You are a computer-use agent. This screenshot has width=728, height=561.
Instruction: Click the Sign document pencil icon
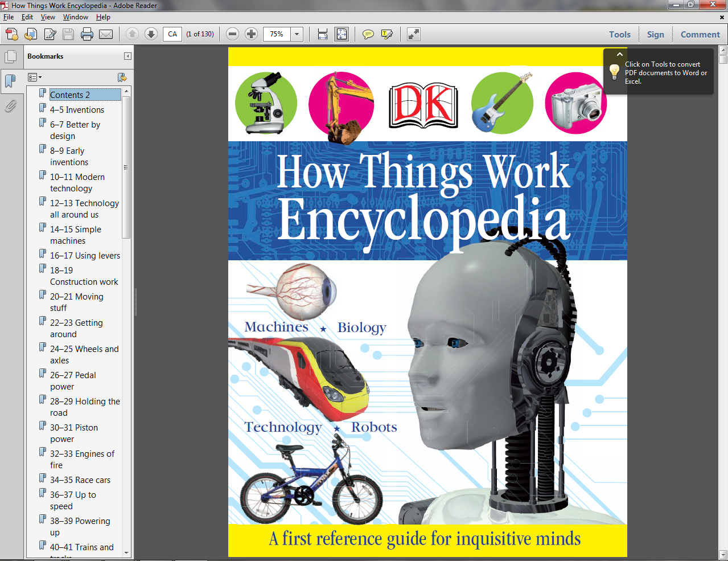tap(50, 34)
